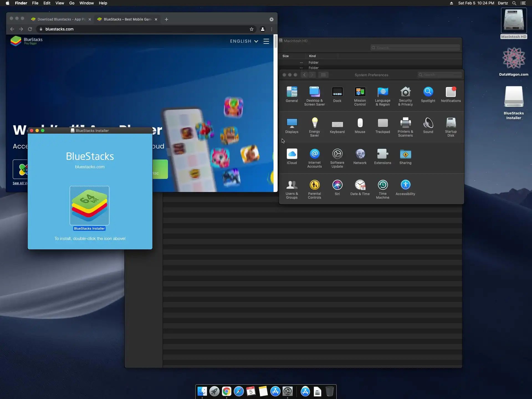Show all preferences grid button
Image resolution: width=532 pixels, height=399 pixels.
click(323, 75)
